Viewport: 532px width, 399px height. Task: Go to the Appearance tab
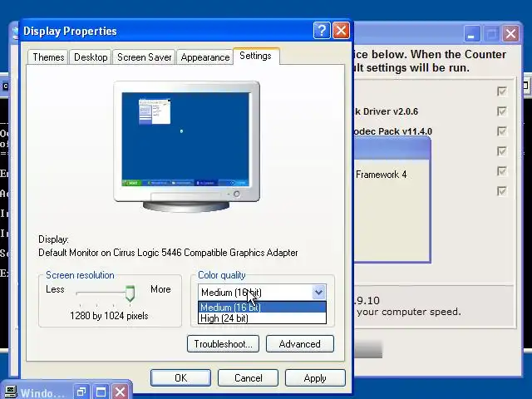(205, 57)
